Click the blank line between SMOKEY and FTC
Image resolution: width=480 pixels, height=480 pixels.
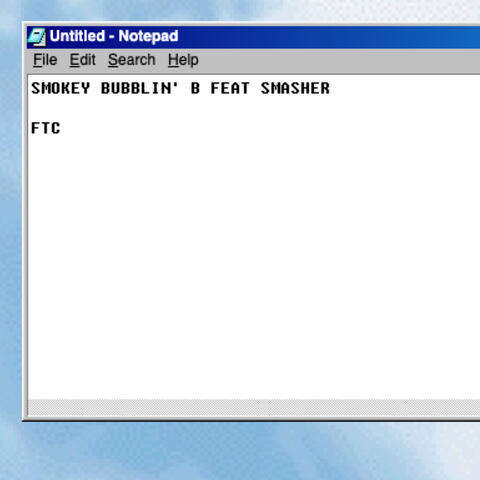tap(253, 108)
